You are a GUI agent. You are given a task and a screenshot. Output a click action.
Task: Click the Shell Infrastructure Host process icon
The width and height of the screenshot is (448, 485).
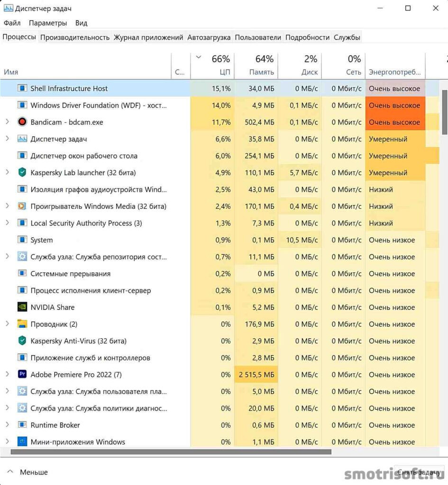click(22, 88)
